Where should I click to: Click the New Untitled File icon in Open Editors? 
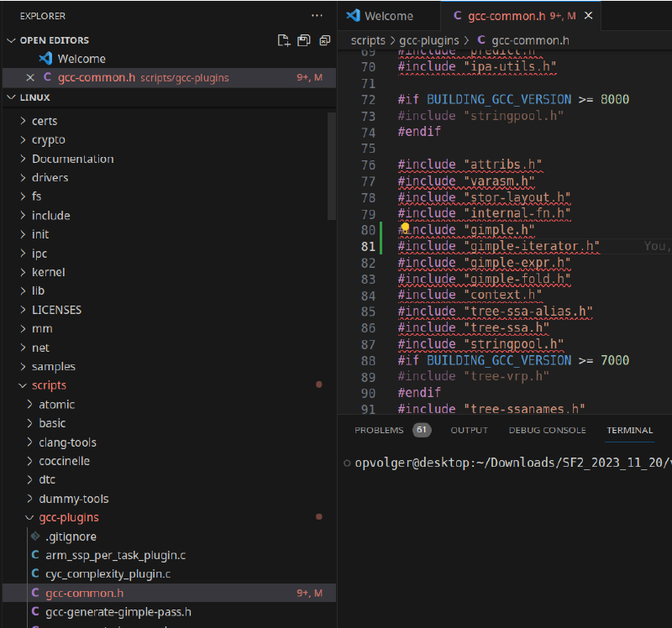(x=284, y=40)
